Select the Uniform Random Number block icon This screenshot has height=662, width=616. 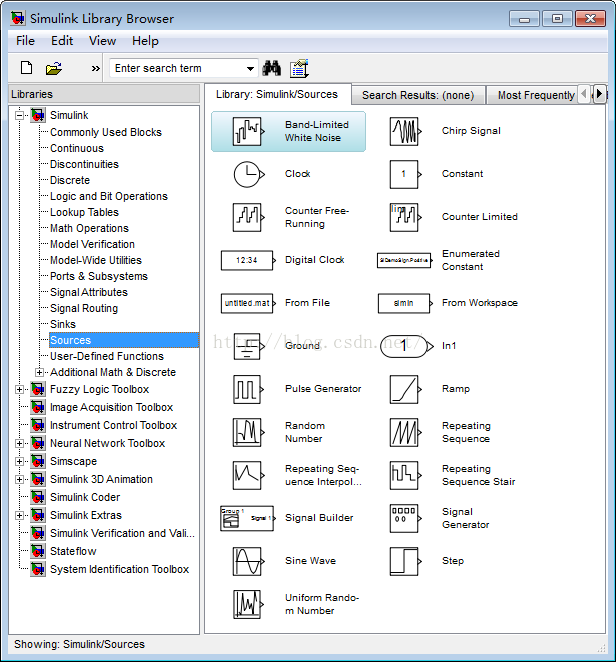pyautogui.click(x=249, y=604)
